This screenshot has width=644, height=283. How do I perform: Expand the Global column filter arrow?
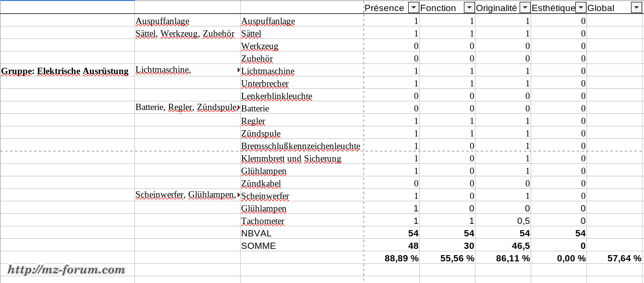tap(636, 8)
